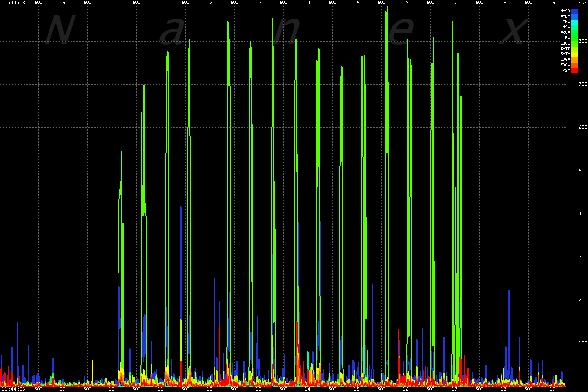Click the AMEX legend color swatch
Screen dimensions: 588x392
[575, 16]
